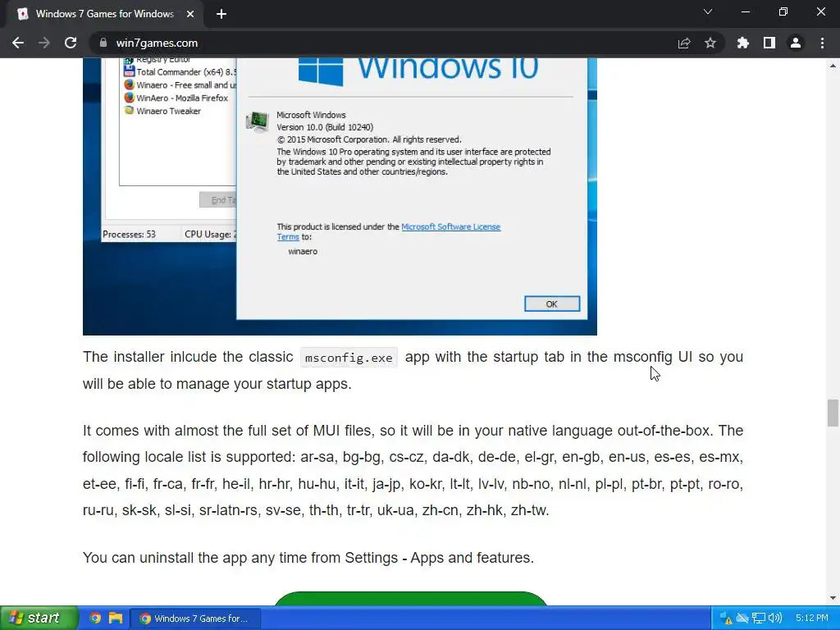This screenshot has width=840, height=630.
Task: Toggle the browser side panel icon
Action: point(769,43)
